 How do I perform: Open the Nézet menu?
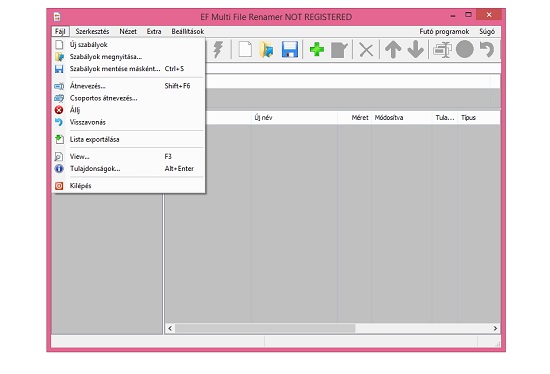(x=128, y=31)
